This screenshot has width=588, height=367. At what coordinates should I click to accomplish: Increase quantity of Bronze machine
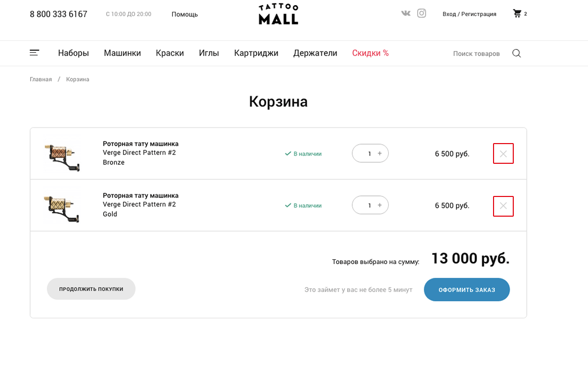click(x=380, y=153)
